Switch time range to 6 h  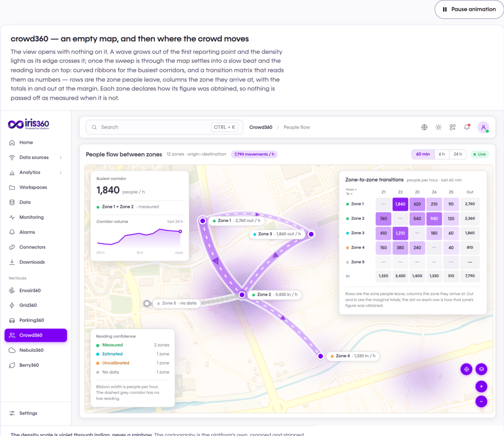click(441, 154)
